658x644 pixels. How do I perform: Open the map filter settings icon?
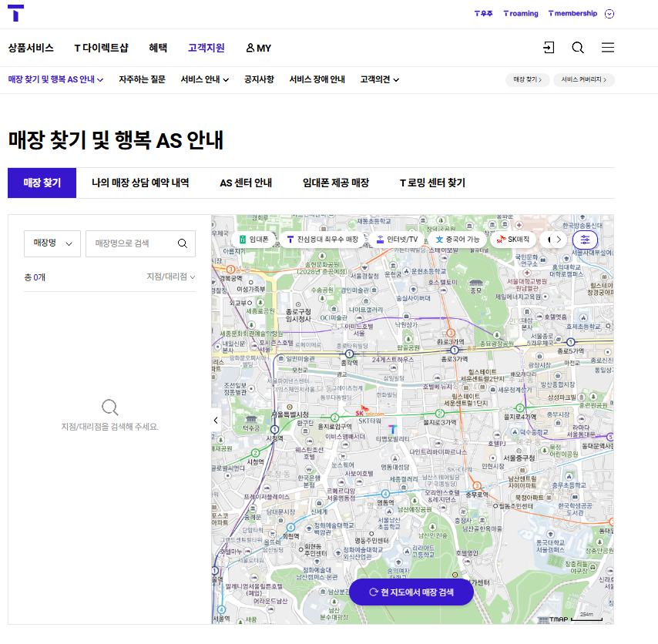point(585,240)
